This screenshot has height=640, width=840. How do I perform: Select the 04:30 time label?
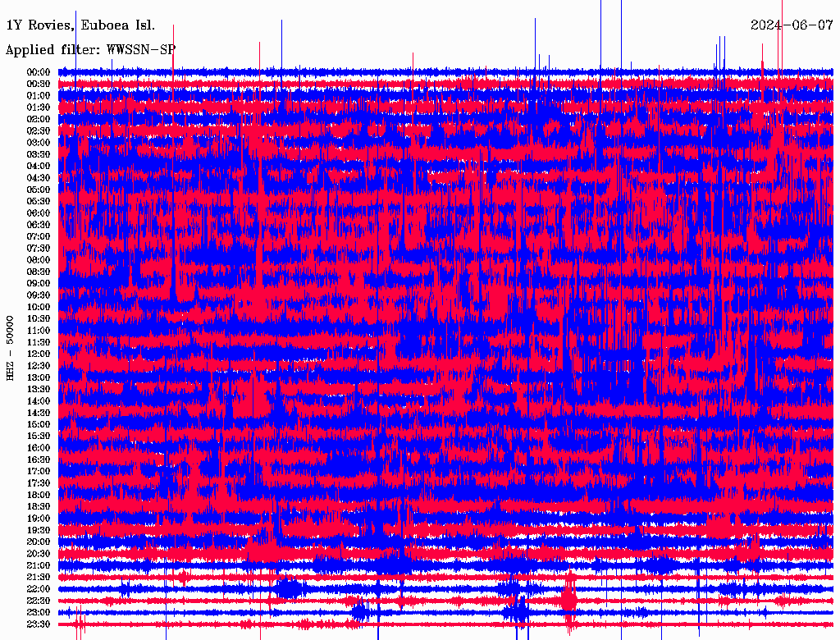(x=39, y=178)
